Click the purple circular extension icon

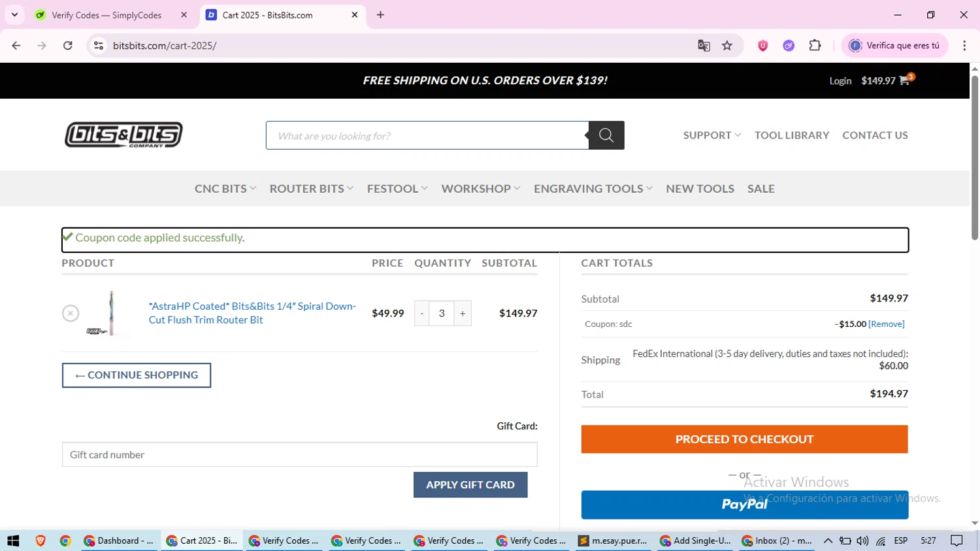(789, 46)
